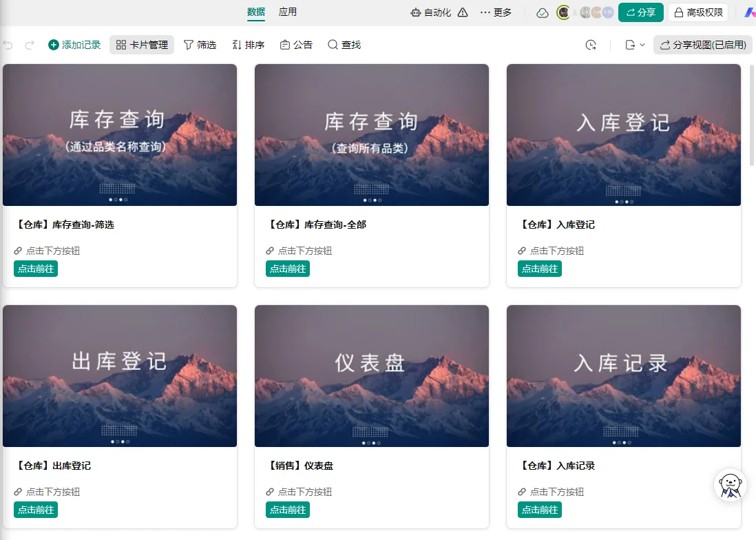The image size is (756, 540).
Task: Switch to the 数据 tab
Action: point(256,12)
